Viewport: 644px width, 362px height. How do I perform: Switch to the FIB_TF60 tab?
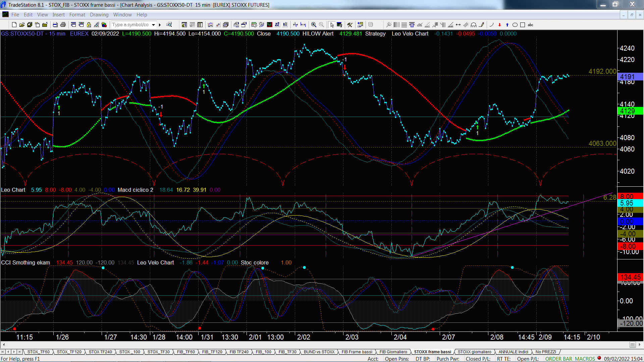(x=186, y=352)
